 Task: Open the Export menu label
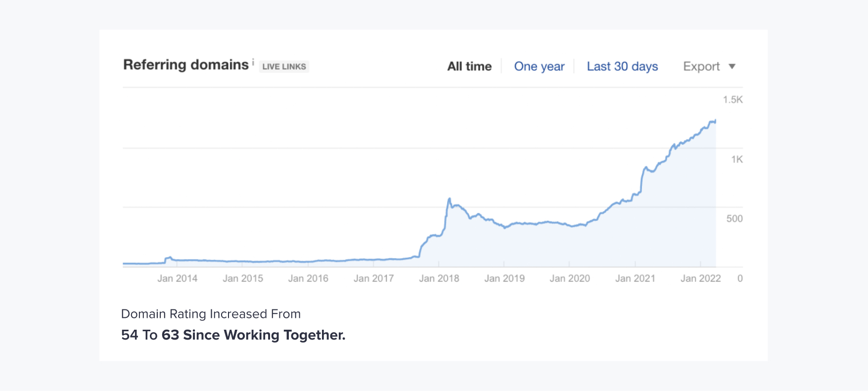701,67
